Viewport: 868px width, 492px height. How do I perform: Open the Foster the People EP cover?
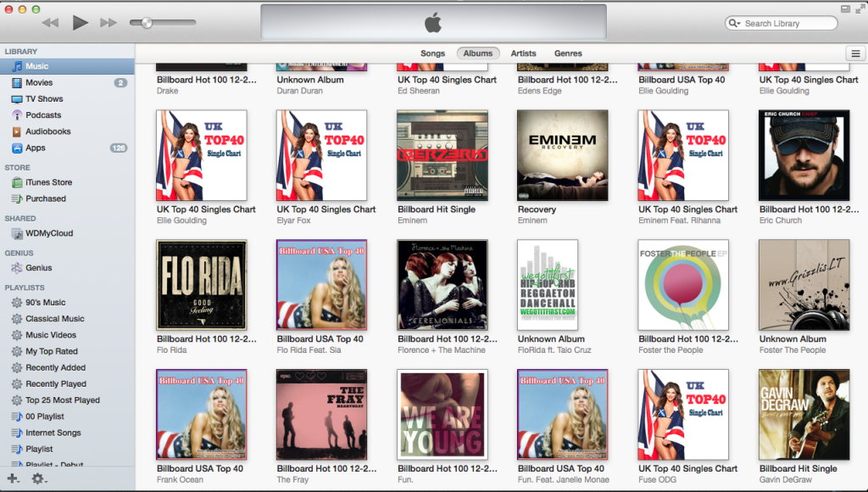point(683,285)
